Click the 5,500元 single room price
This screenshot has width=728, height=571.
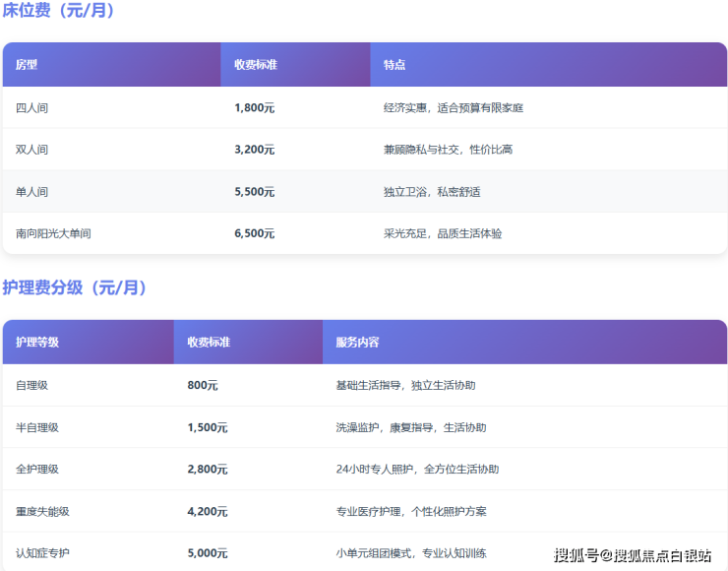coord(254,192)
